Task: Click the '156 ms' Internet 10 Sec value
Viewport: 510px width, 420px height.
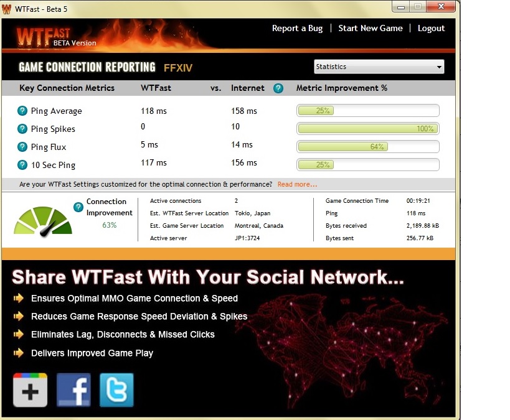Action: coord(244,162)
